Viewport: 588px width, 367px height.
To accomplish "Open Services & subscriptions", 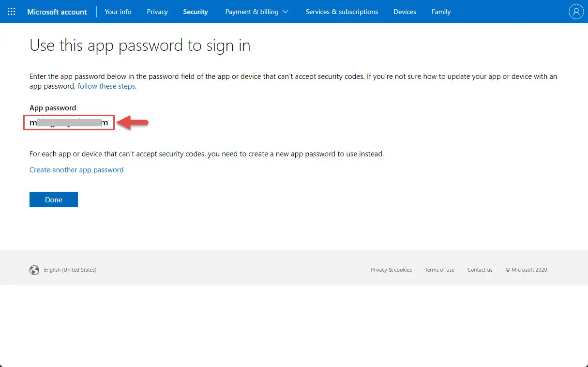I will coord(342,12).
